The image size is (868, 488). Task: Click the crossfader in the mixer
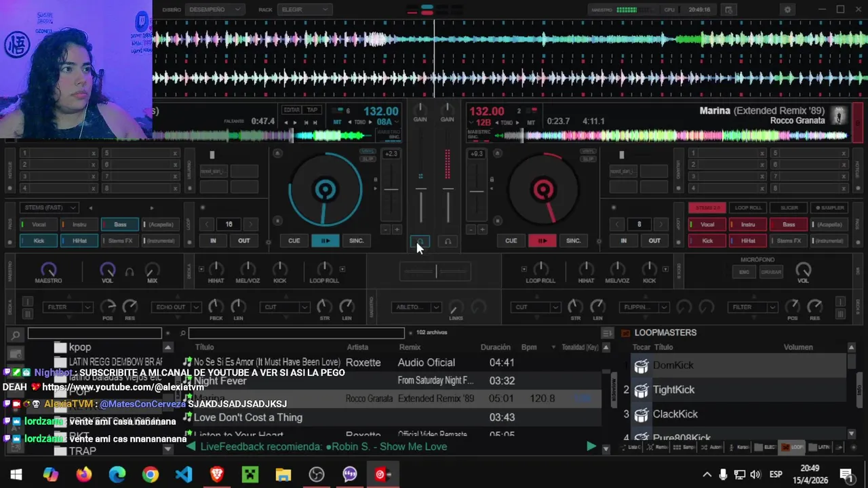(435, 272)
